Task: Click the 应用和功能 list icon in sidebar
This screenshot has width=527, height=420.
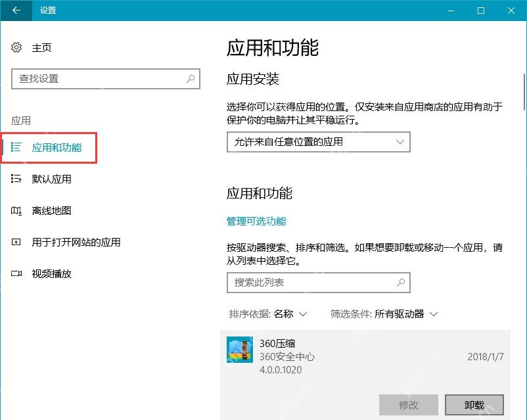Action: click(x=16, y=147)
